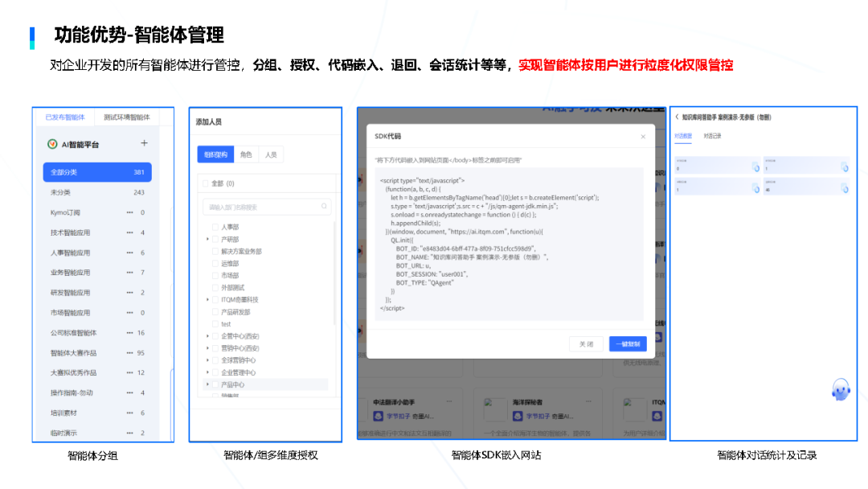Expand the 产研部 tree node
The width and height of the screenshot is (868, 489).
(x=207, y=239)
